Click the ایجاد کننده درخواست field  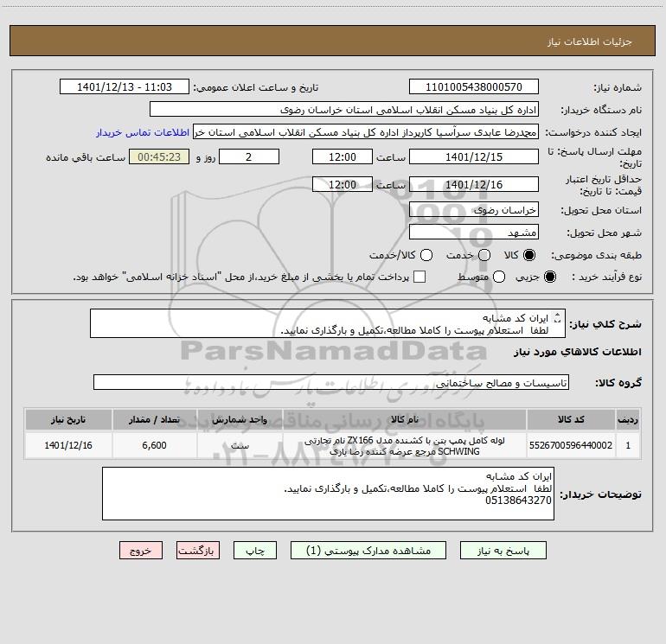[x=366, y=131]
